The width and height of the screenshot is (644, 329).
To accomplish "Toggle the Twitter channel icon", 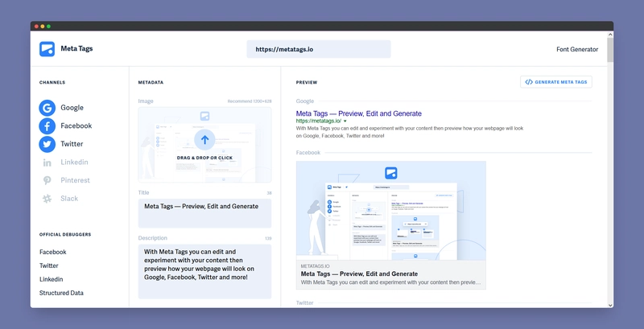I will click(x=47, y=144).
